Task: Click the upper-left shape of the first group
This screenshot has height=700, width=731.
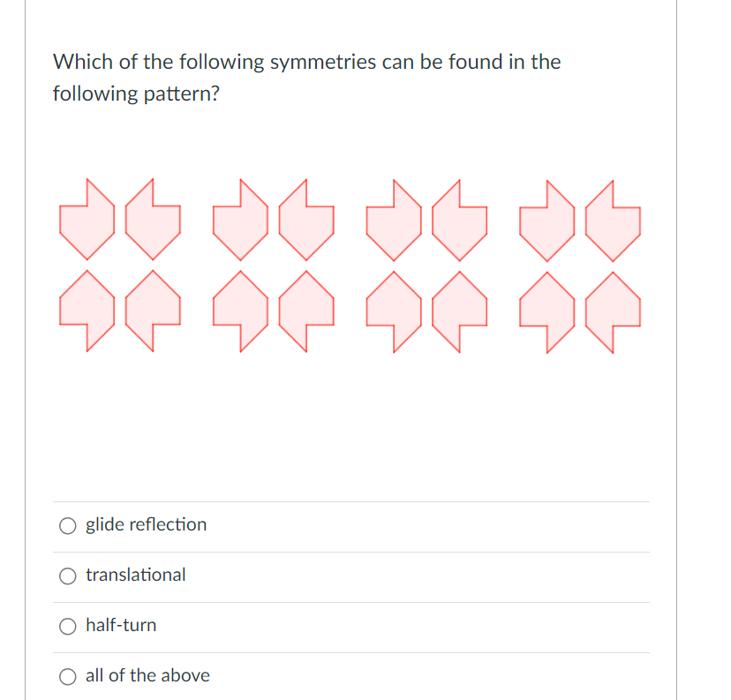Action: (87, 219)
